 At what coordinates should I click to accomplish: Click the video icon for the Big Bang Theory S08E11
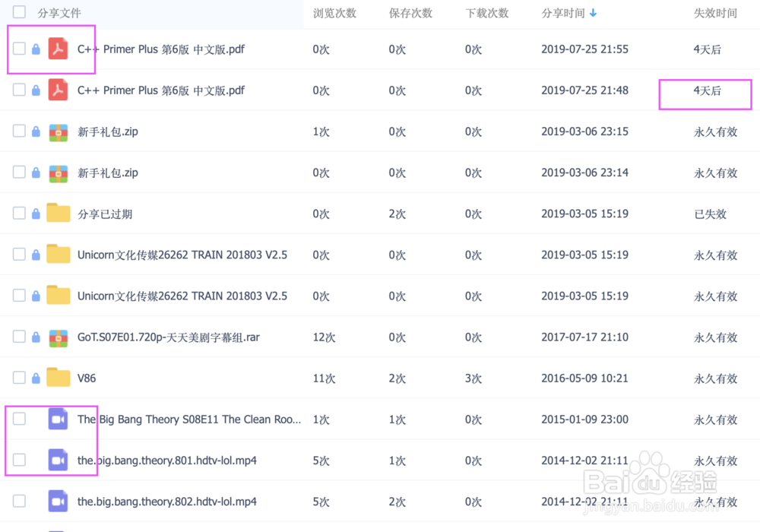coord(59,419)
